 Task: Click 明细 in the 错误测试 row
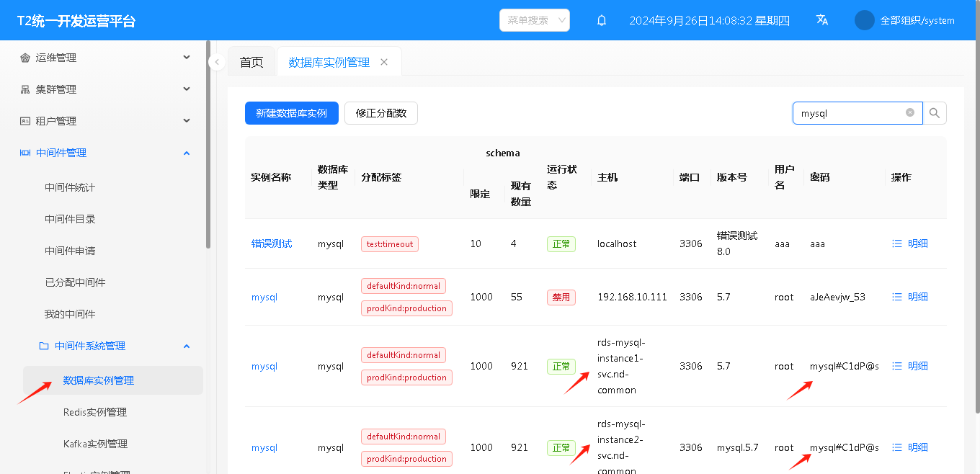point(918,243)
